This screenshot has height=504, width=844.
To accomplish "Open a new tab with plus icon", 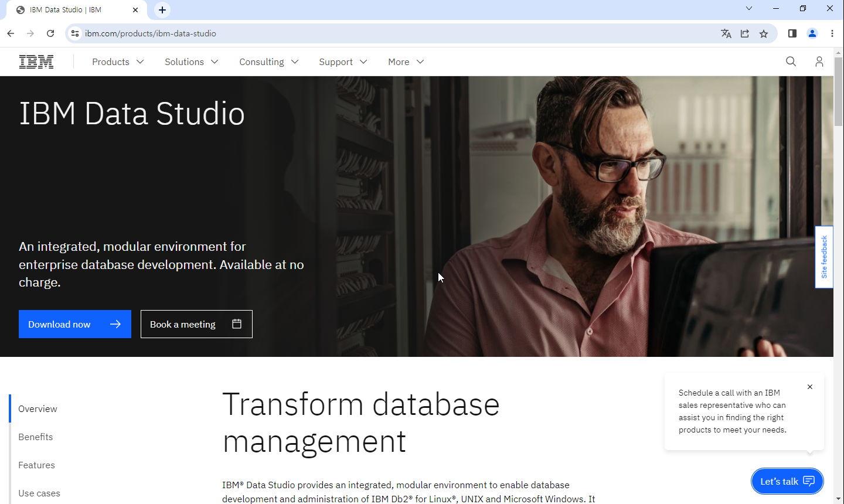I will pyautogui.click(x=162, y=9).
